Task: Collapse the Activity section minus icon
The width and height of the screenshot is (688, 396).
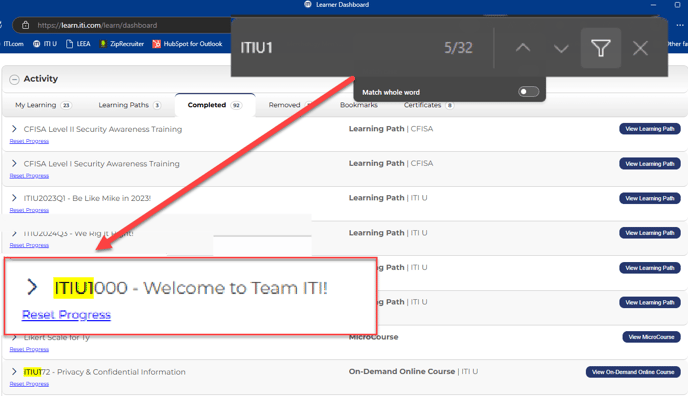Action: pos(14,79)
